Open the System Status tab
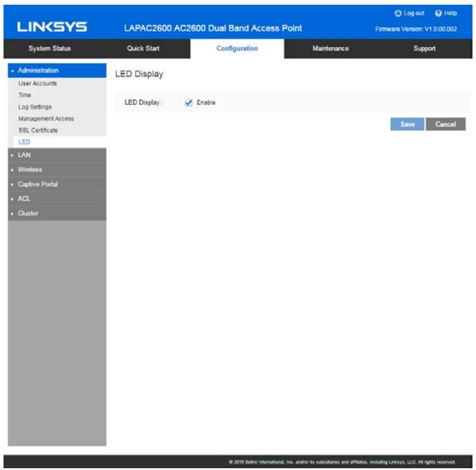 point(50,49)
